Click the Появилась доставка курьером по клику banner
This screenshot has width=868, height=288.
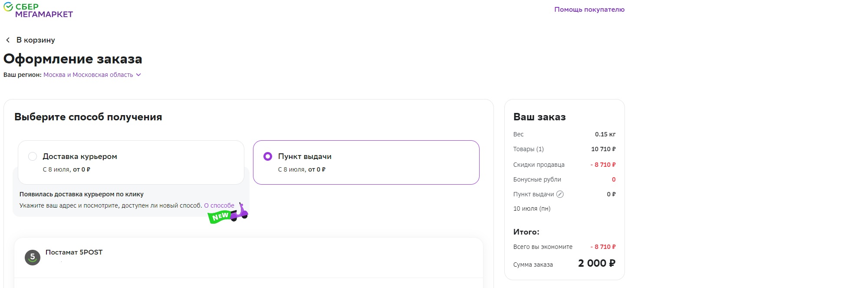[x=82, y=194]
